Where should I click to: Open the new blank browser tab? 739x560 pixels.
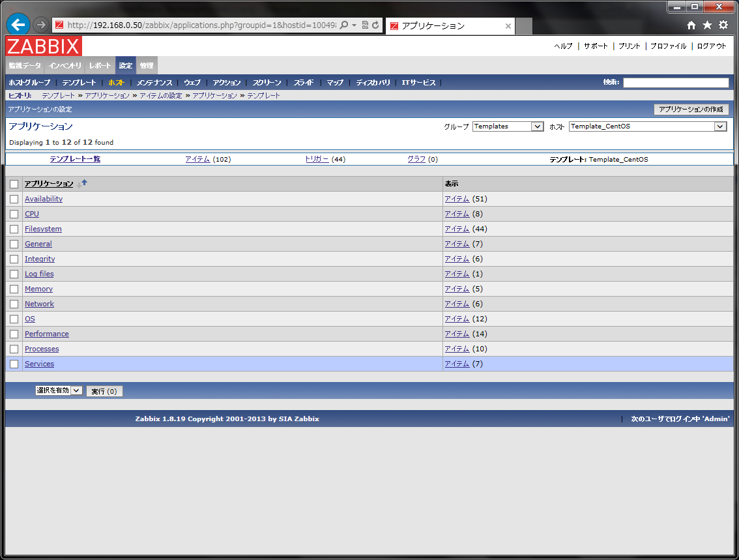tap(523, 26)
